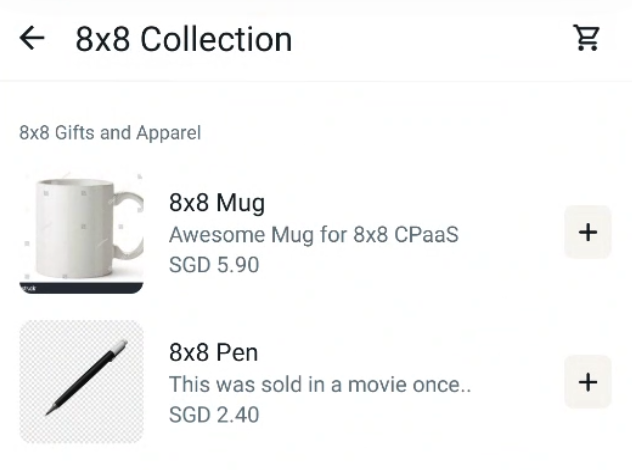This screenshot has height=470, width=632.
Task: Open the white mug product photo
Action: [81, 232]
